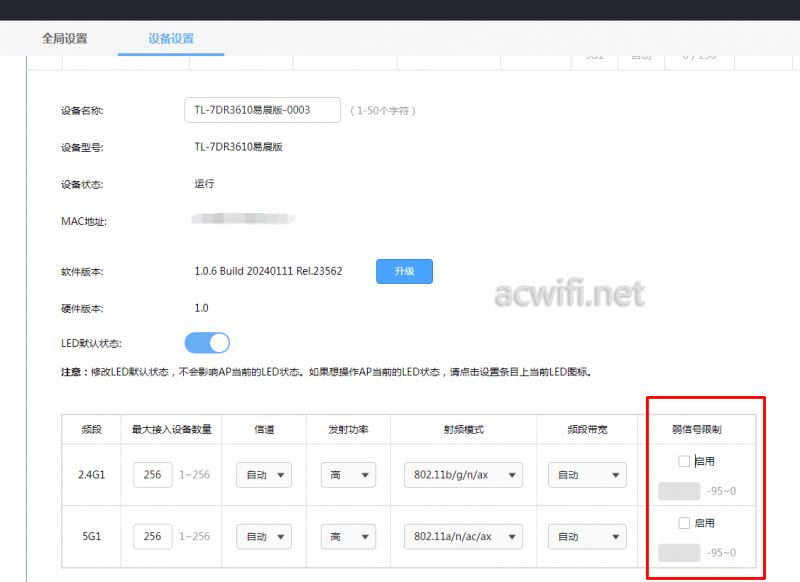The width and height of the screenshot is (800, 582).
Task: Click the 5G1 weak signal threshold field
Action: coord(678,553)
